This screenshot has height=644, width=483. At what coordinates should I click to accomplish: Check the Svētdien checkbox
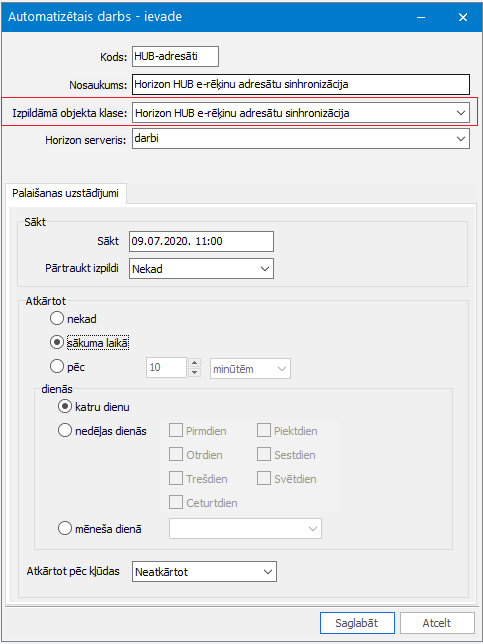click(264, 479)
